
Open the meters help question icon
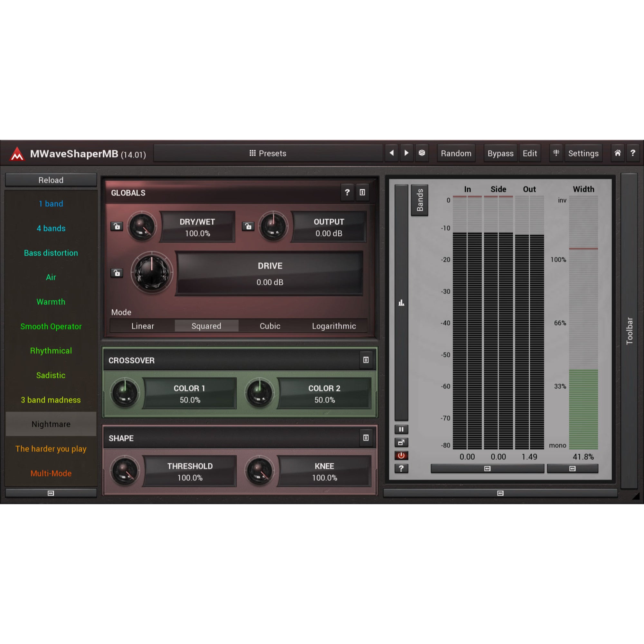pyautogui.click(x=401, y=468)
